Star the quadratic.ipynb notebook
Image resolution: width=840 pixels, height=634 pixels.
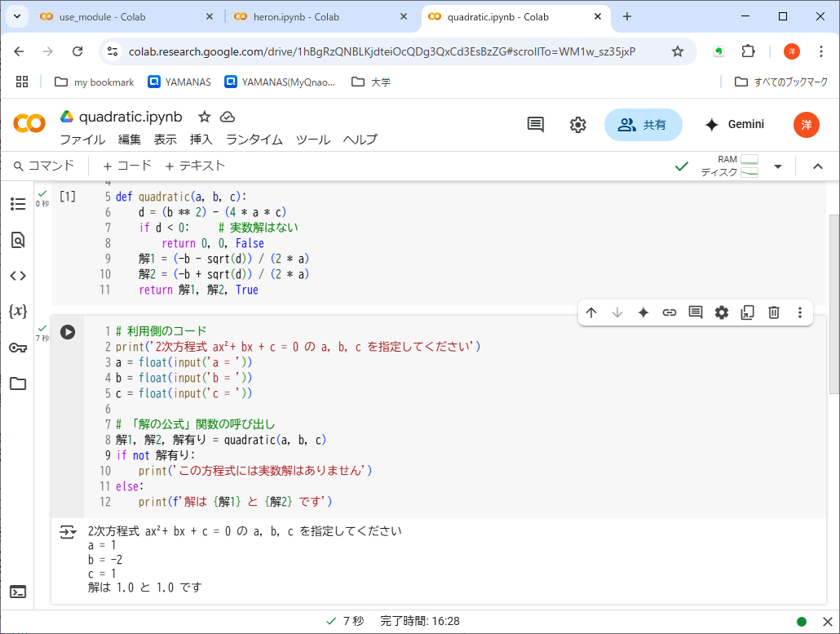(204, 117)
